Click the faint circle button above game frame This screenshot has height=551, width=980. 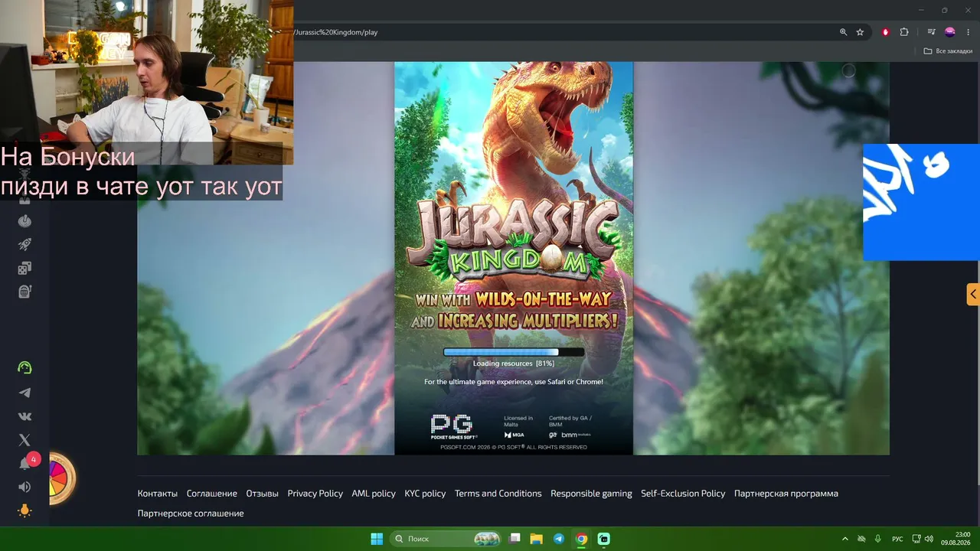[x=848, y=70]
